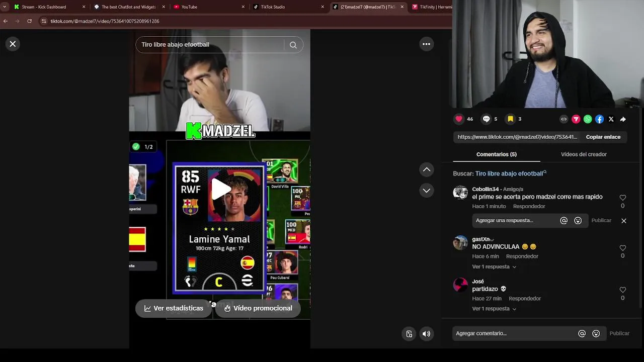
Task: View site information icon in the address bar
Action: (44, 21)
